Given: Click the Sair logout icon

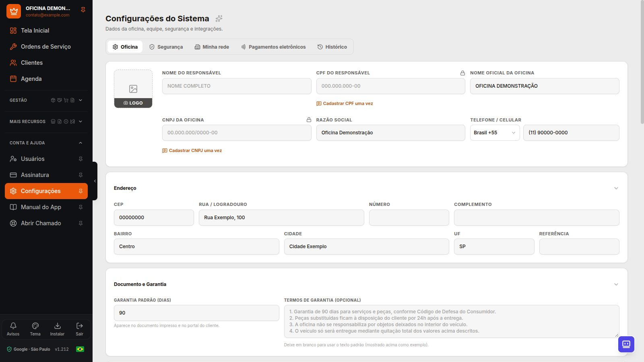Looking at the screenshot, I should pos(79,329).
